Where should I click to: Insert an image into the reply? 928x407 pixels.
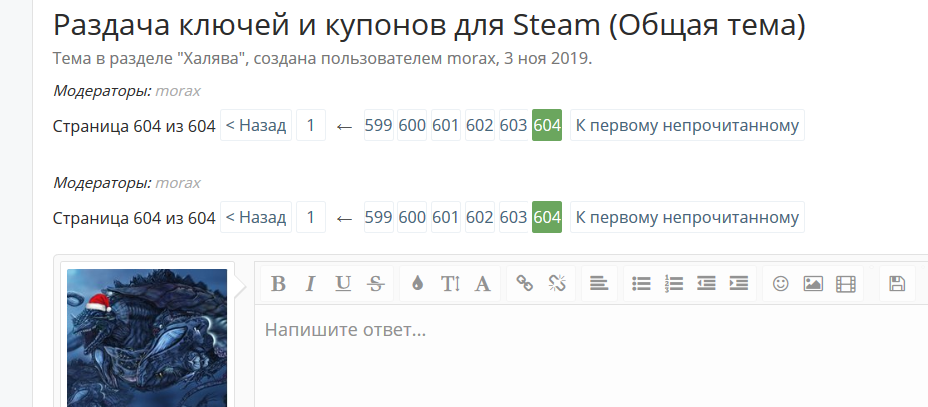click(813, 284)
